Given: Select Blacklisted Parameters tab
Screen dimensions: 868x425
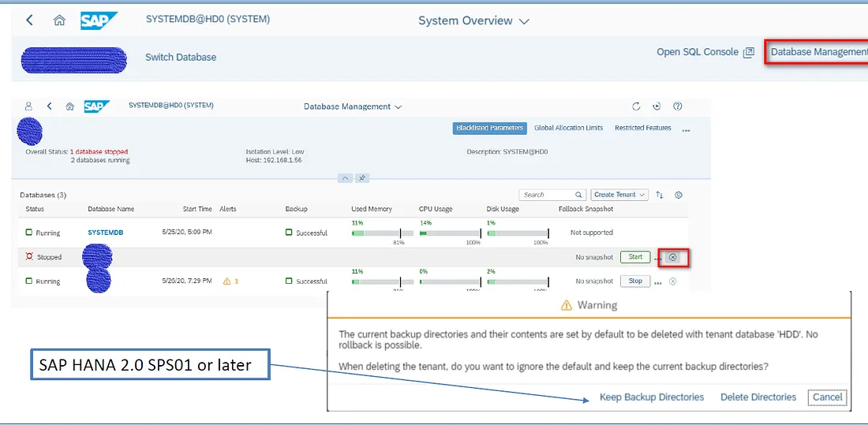Looking at the screenshot, I should click(490, 128).
